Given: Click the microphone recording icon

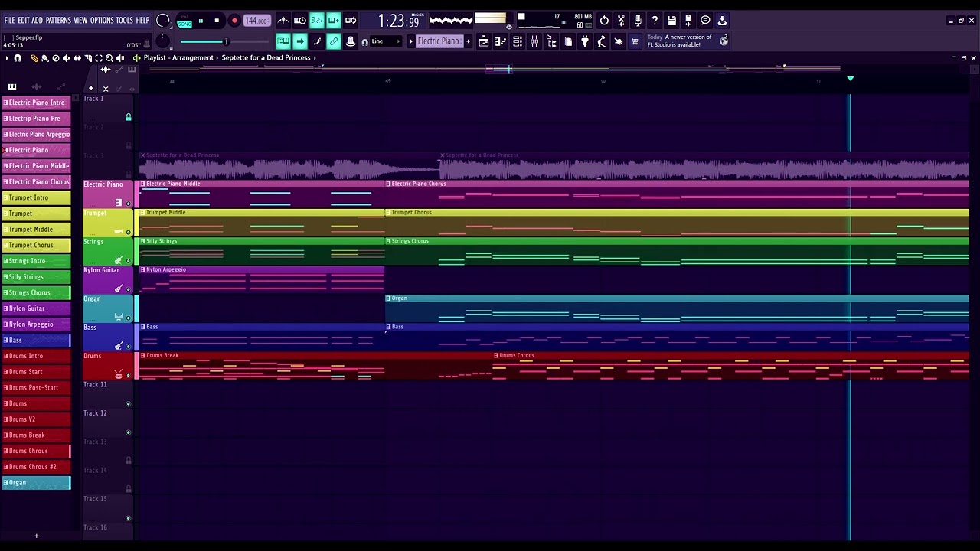Looking at the screenshot, I should pos(638,21).
